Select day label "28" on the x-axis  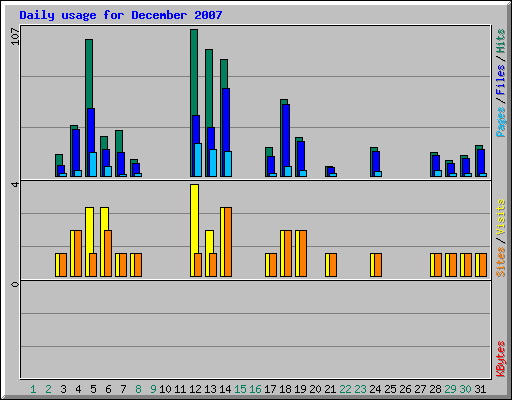[x=435, y=389]
